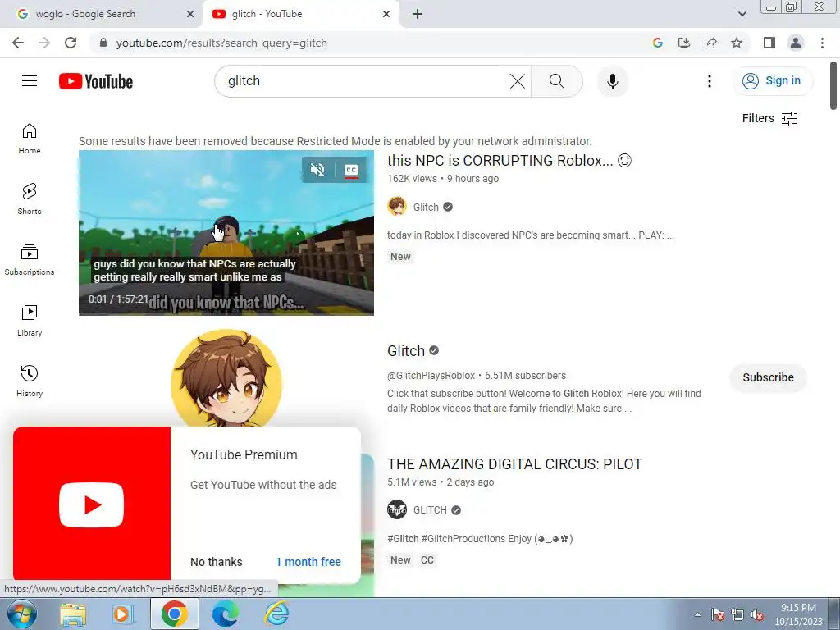Open the Glitch channel result title
Image resolution: width=840 pixels, height=630 pixels.
click(x=406, y=351)
